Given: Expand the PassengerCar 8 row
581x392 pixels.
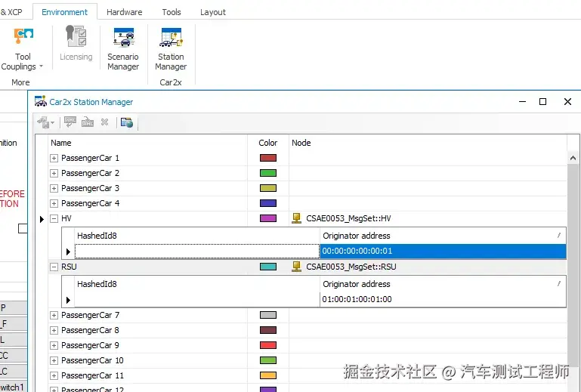Looking at the screenshot, I should click(x=54, y=331).
